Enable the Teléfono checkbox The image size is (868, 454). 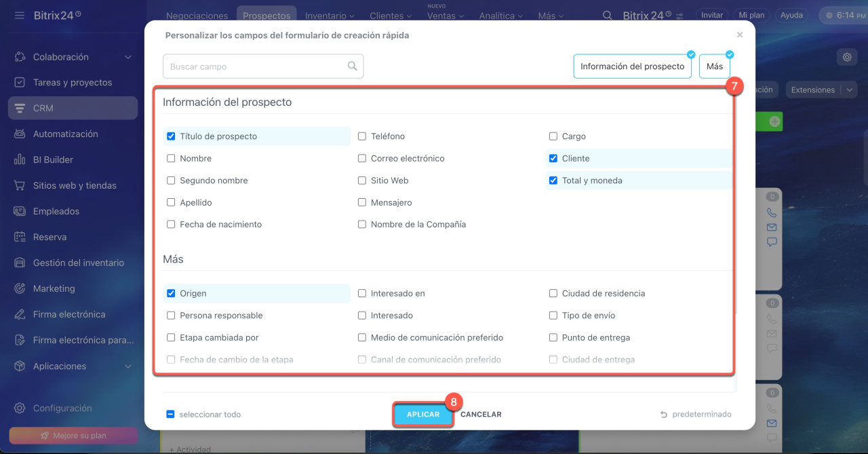tap(362, 136)
